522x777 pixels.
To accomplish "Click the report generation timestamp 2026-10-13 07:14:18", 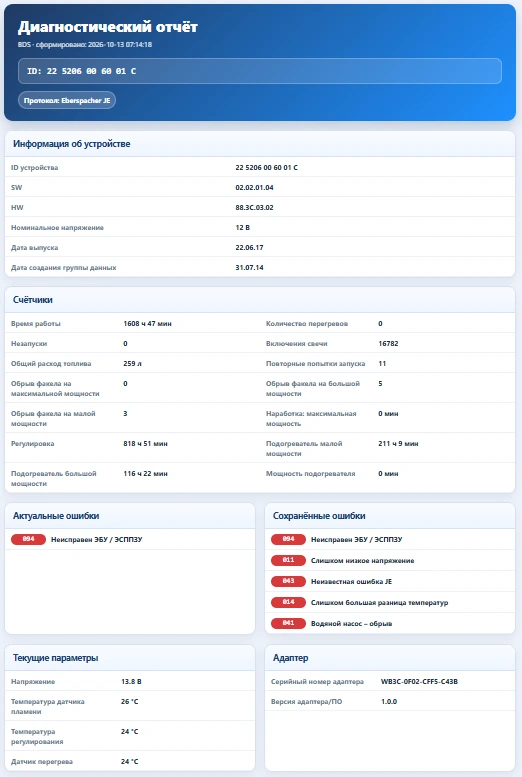I will [120, 45].
